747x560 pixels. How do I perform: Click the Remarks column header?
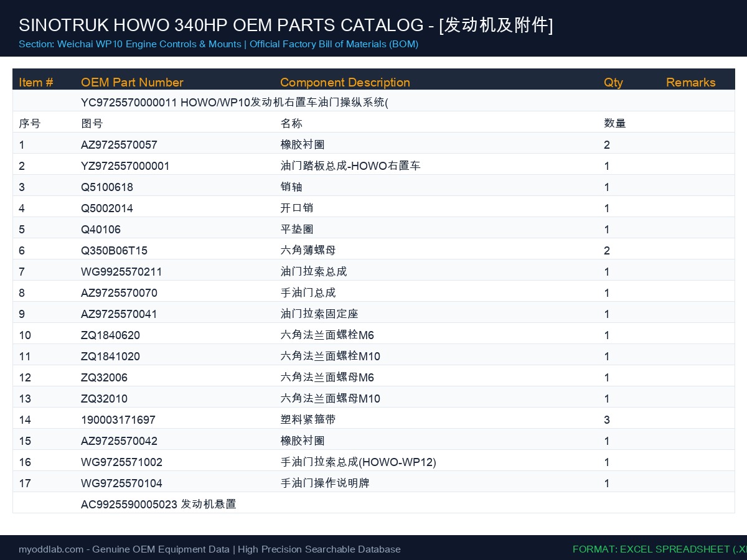point(691,82)
